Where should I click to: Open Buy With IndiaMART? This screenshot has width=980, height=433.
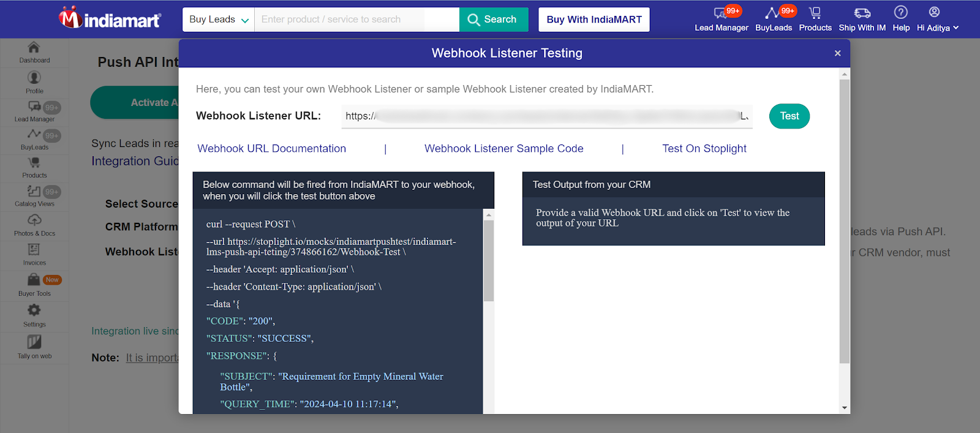pyautogui.click(x=594, y=20)
